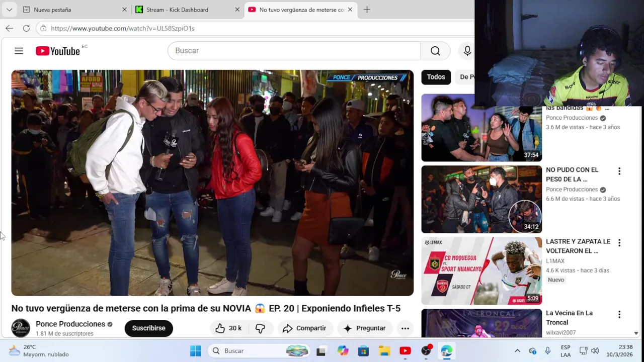
Task: Open options for NO PUDO CON EL PESO video
Action: pos(619,171)
